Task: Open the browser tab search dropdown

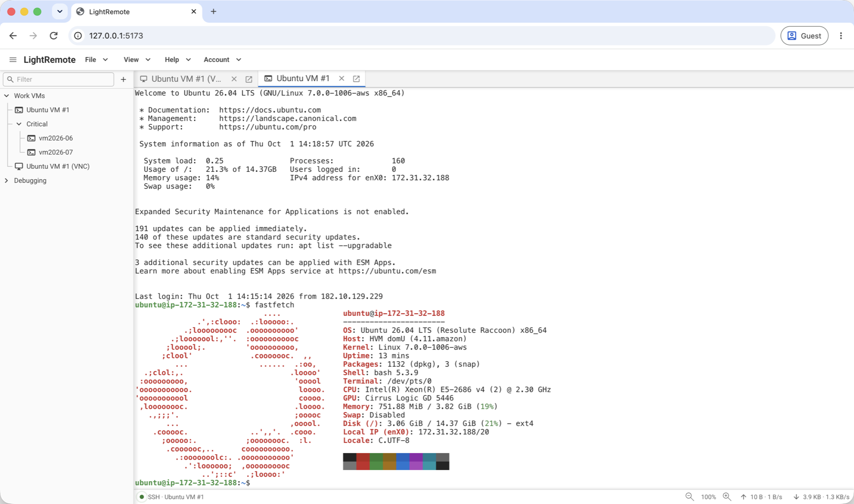Action: pos(60,11)
